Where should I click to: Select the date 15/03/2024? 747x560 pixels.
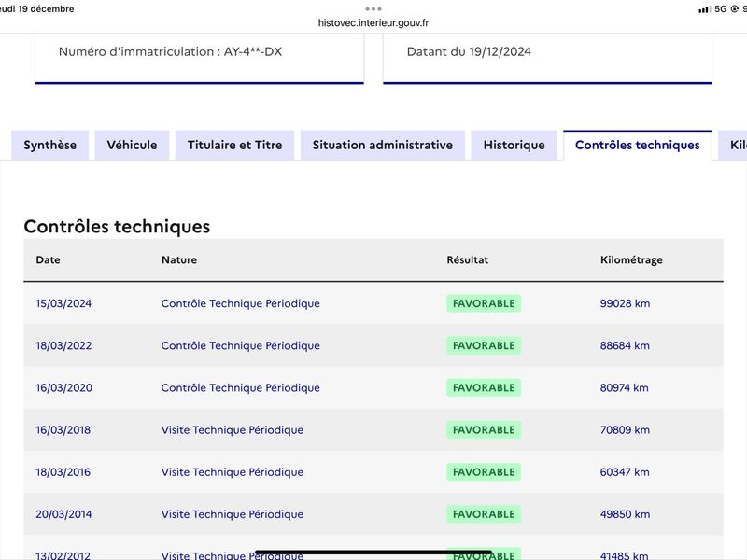[x=63, y=303]
